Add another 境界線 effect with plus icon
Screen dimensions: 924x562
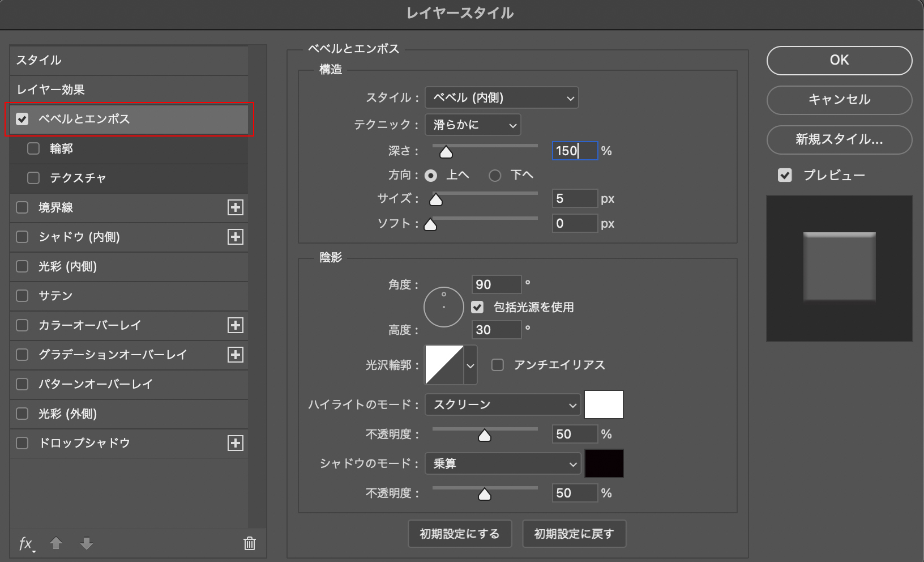236,207
